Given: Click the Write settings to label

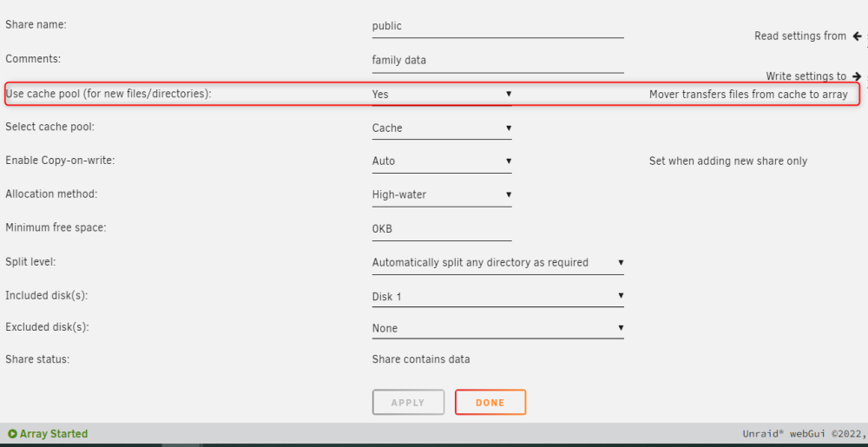Looking at the screenshot, I should click(806, 76).
